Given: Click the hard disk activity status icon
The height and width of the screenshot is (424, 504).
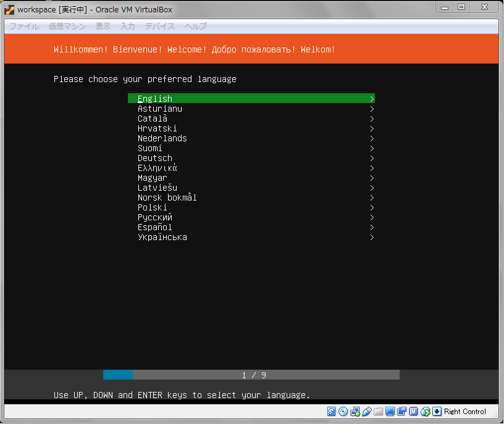Looking at the screenshot, I should click(332, 412).
